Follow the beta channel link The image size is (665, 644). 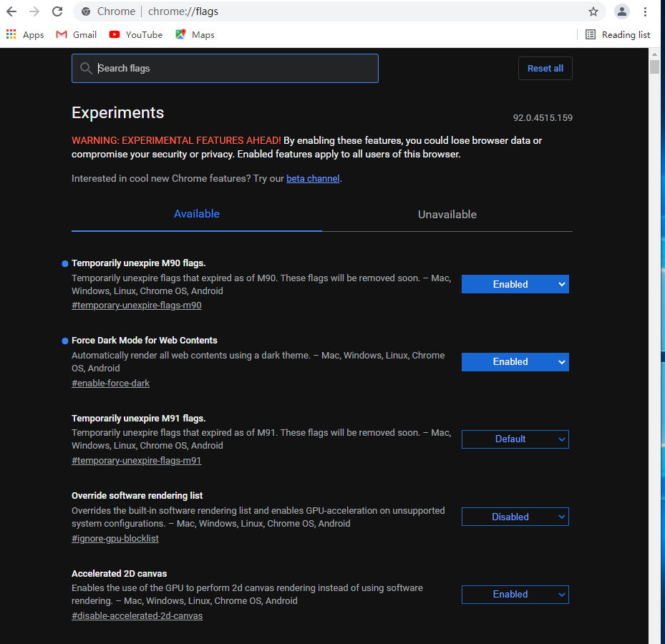click(x=313, y=178)
